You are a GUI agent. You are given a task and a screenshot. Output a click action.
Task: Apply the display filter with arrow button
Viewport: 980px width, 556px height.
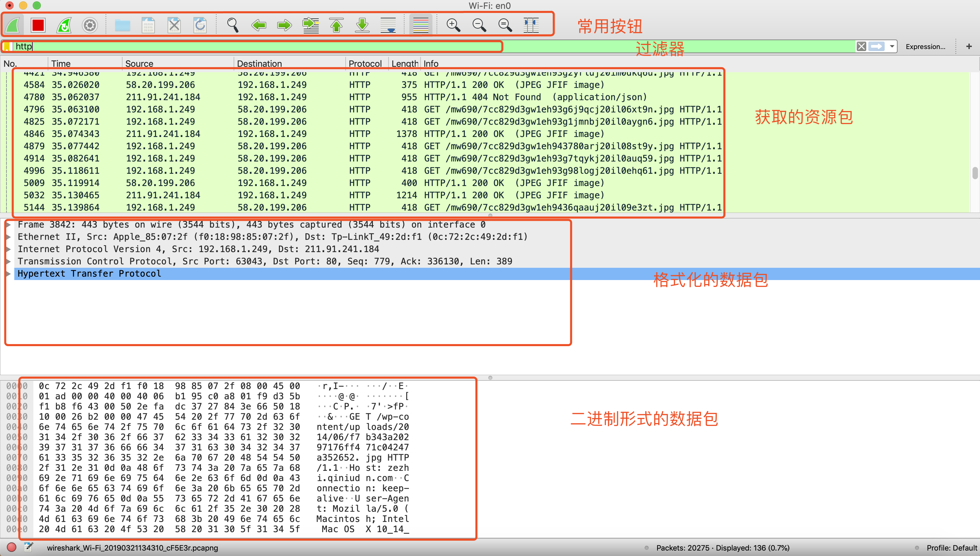tap(876, 47)
